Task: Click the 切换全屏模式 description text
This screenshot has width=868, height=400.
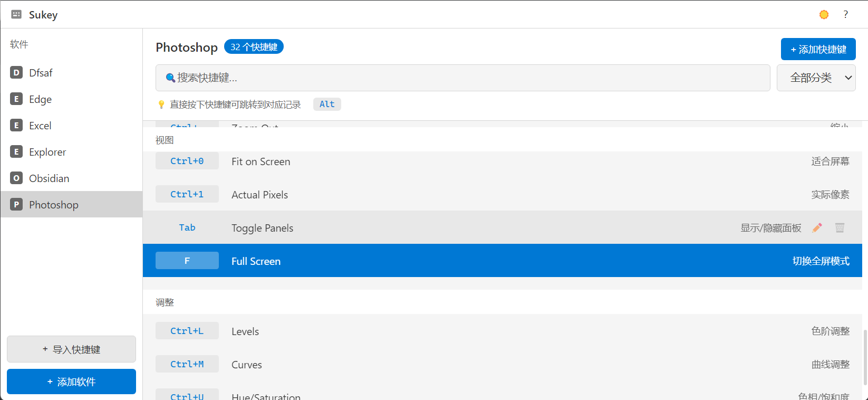Action: pos(821,261)
